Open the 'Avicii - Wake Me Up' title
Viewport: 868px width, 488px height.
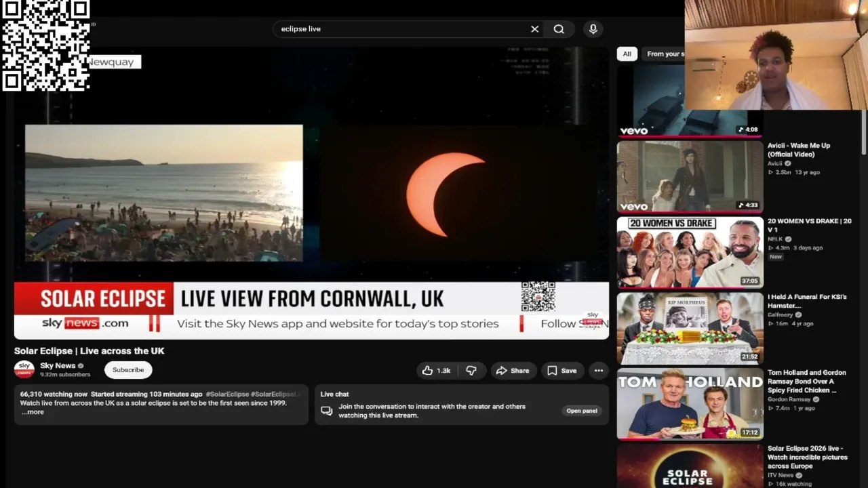pos(799,150)
